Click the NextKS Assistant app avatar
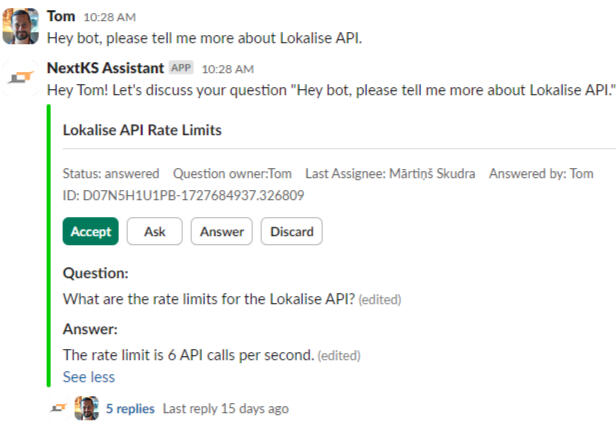Screen dimensions: 616x433 20,79
